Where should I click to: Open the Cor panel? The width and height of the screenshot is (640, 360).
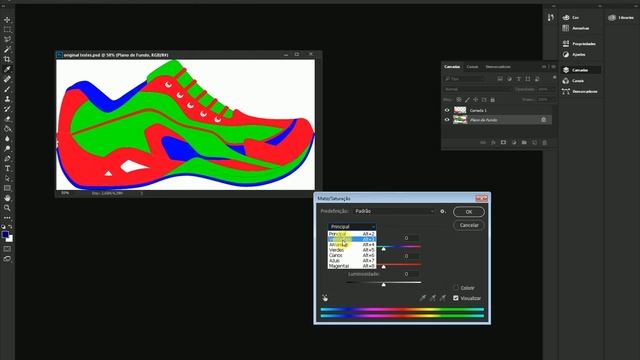point(571,18)
